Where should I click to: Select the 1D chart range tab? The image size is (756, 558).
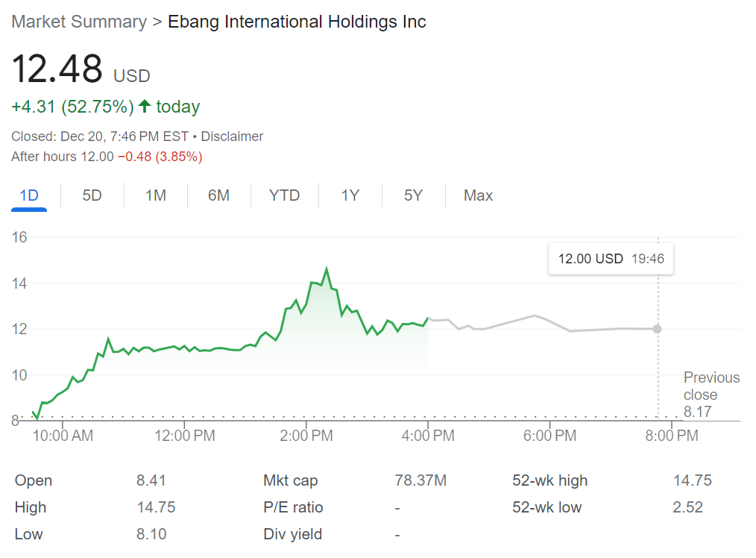pos(29,195)
